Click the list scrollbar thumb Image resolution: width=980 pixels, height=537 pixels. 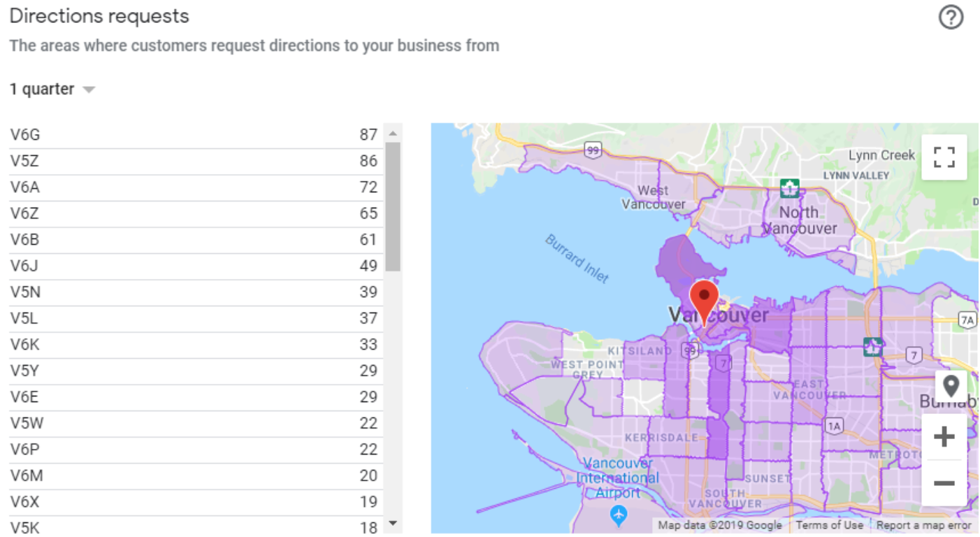(x=392, y=206)
